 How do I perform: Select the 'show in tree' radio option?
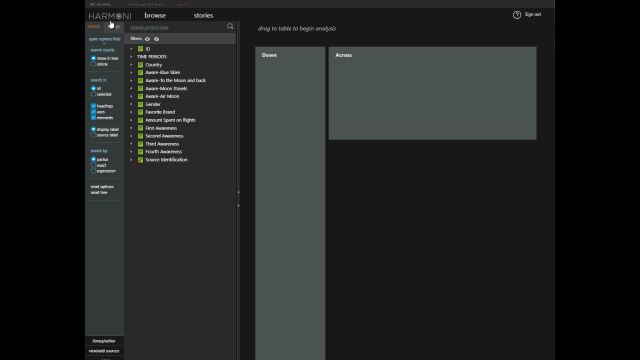click(93, 58)
